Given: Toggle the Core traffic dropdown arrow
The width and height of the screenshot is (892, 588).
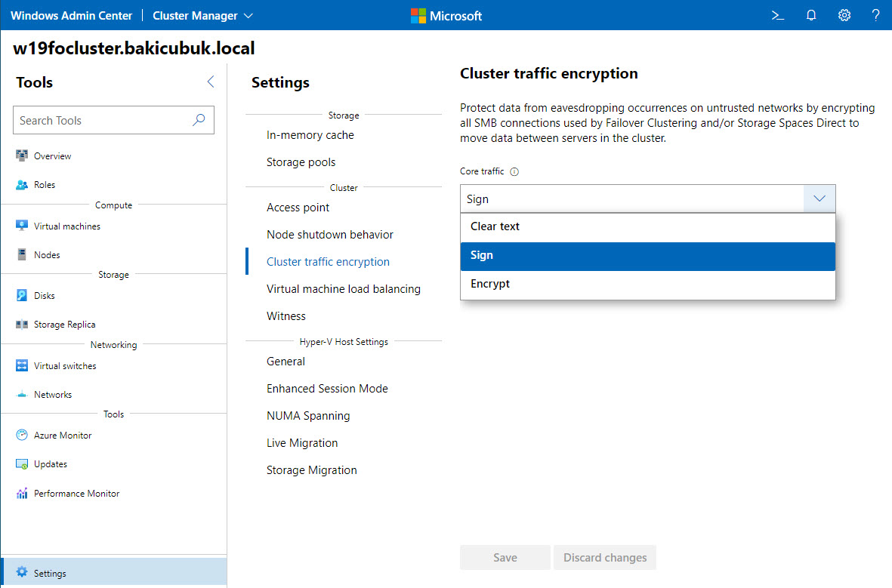Looking at the screenshot, I should tap(819, 199).
